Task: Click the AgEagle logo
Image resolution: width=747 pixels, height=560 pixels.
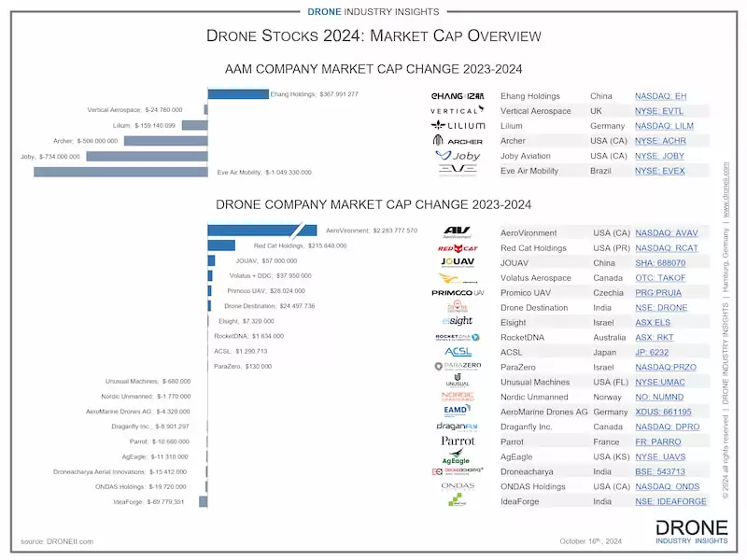Action: (458, 456)
